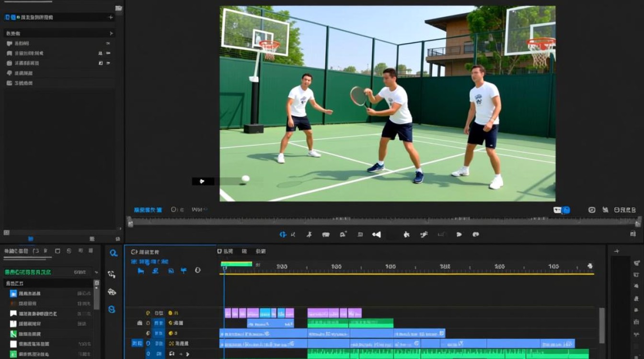Click the purple clip at start of top video track
The image size is (644, 359).
pyautogui.click(x=228, y=313)
